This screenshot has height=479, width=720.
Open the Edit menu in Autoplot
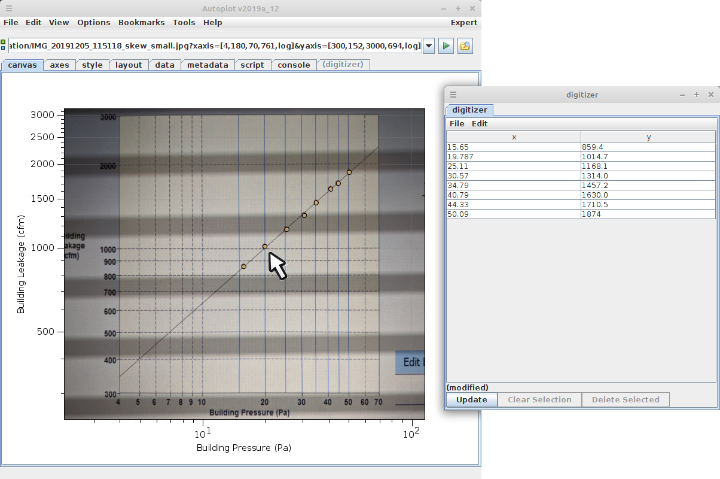point(33,23)
